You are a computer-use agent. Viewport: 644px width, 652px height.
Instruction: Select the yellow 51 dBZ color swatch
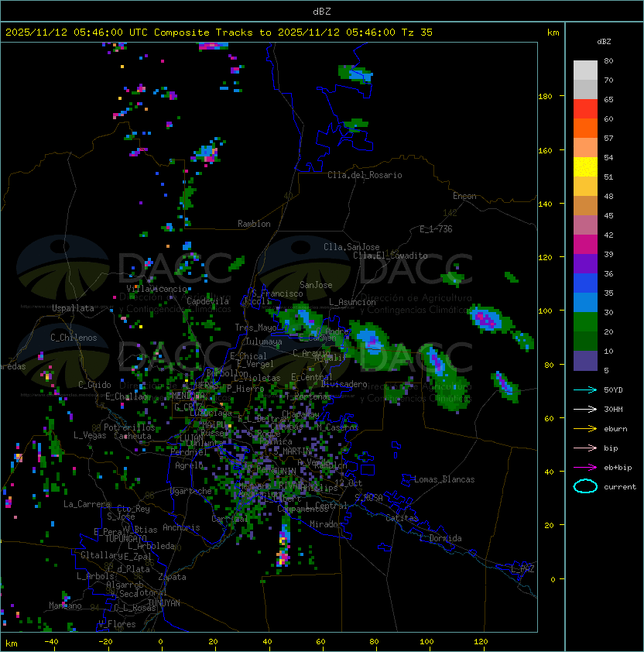(585, 167)
